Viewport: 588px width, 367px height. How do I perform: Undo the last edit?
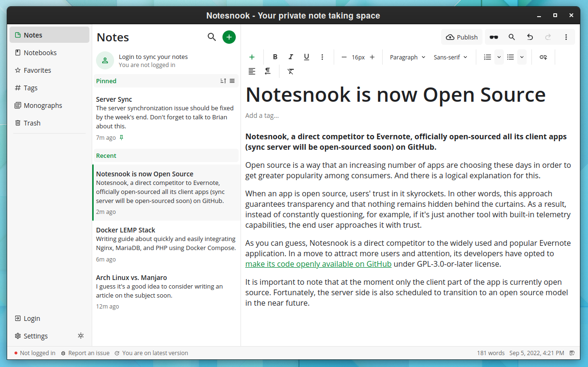click(x=530, y=37)
